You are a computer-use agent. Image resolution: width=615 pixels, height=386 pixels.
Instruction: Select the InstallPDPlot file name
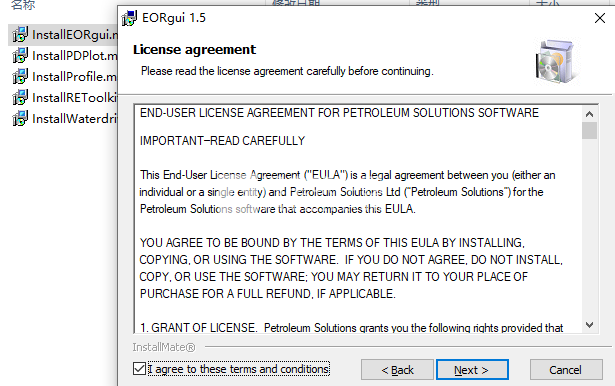click(x=75, y=56)
